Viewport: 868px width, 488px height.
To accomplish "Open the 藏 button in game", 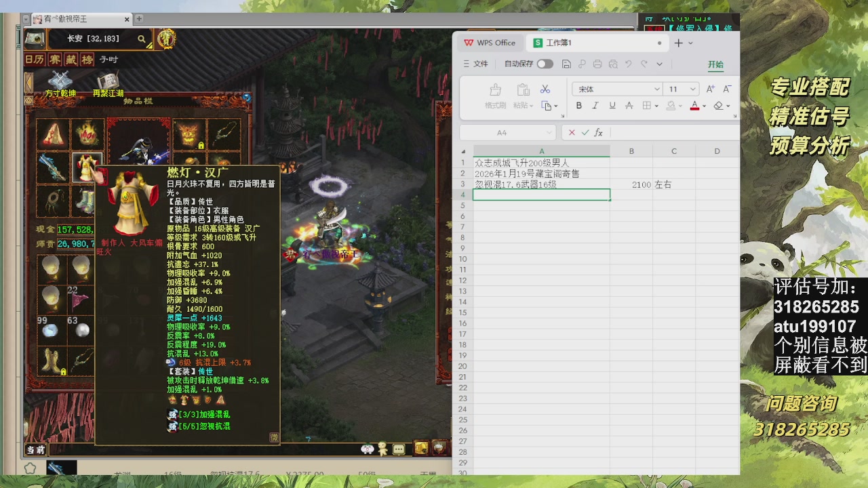I will (x=71, y=60).
